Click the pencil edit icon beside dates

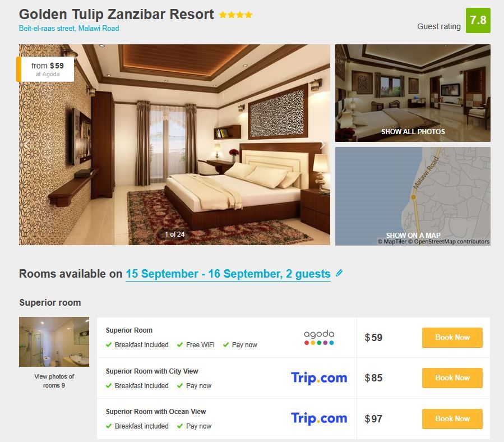click(339, 273)
